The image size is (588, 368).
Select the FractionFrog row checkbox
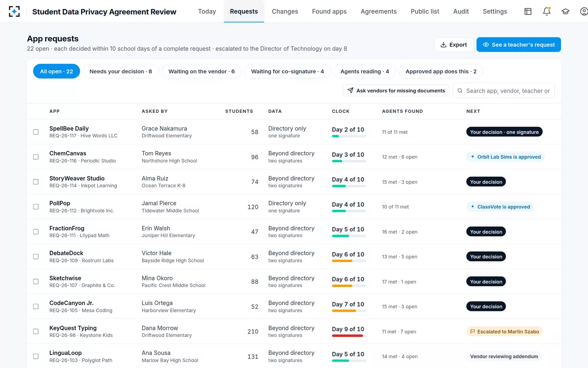[x=36, y=231]
